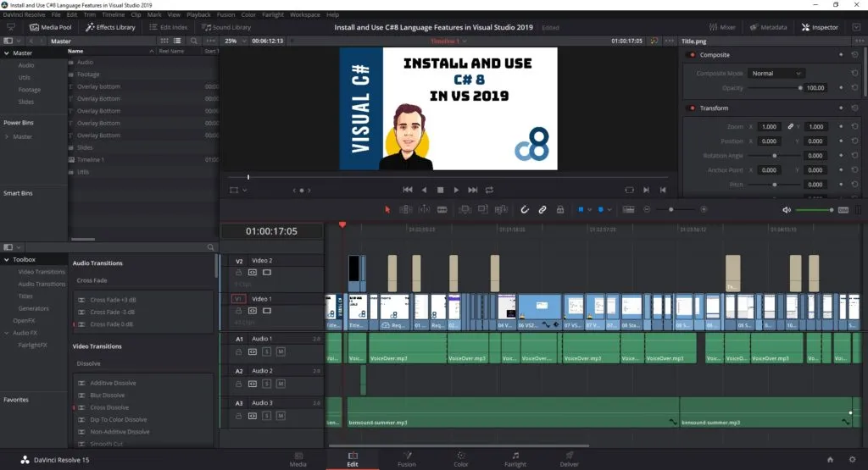Toggle the Composite section enable dot
This screenshot has height=470, width=868.
click(x=692, y=55)
